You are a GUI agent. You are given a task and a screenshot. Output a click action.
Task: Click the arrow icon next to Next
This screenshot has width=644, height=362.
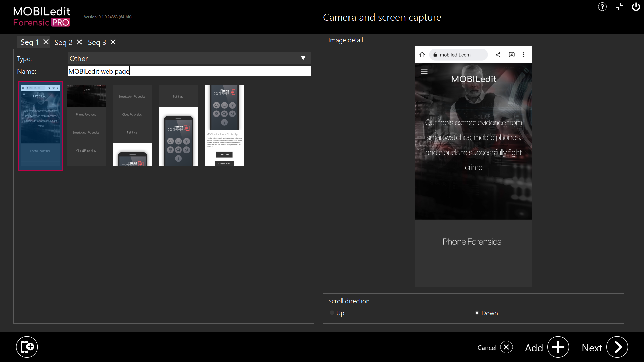point(618,347)
